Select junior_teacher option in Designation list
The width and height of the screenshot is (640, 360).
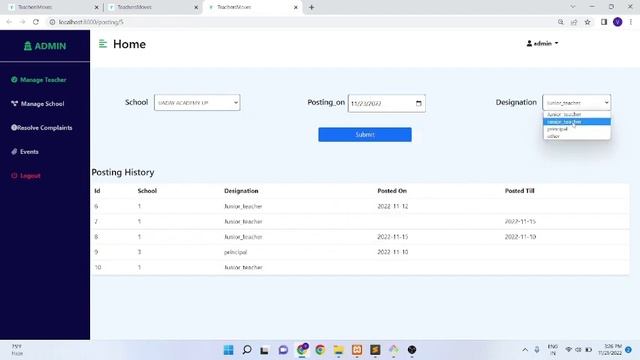[x=577, y=114]
